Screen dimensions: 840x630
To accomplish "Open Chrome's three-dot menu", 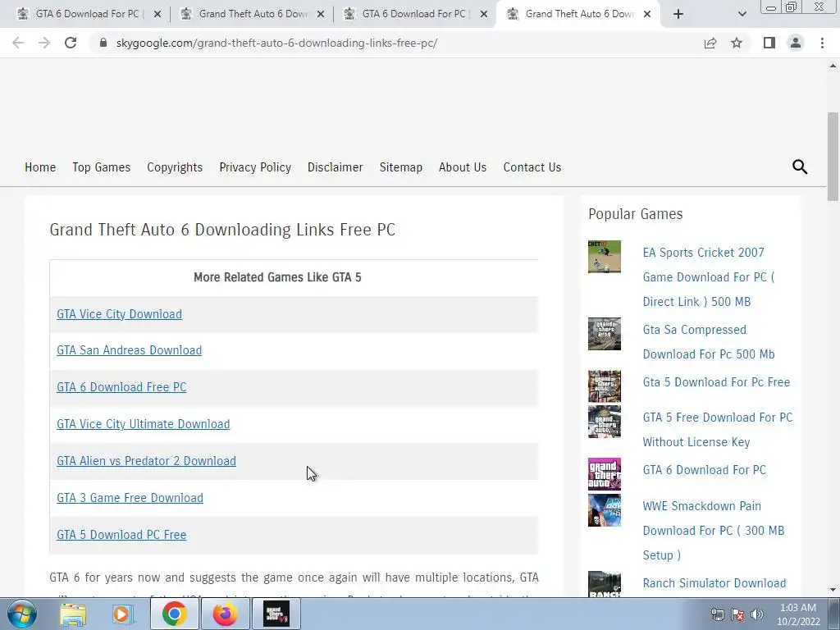I will (x=822, y=43).
